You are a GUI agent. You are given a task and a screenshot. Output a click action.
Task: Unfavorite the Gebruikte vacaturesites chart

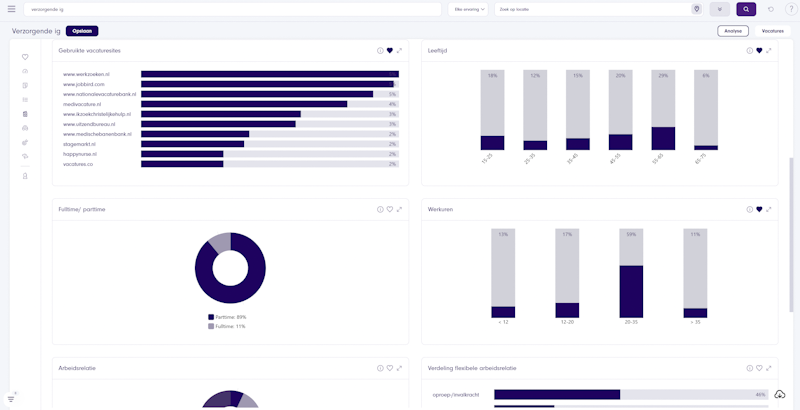[390, 50]
